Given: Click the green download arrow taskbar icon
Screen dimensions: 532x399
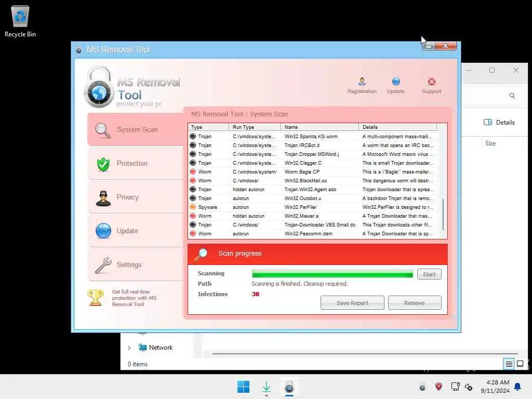Looking at the screenshot, I should [x=267, y=387].
